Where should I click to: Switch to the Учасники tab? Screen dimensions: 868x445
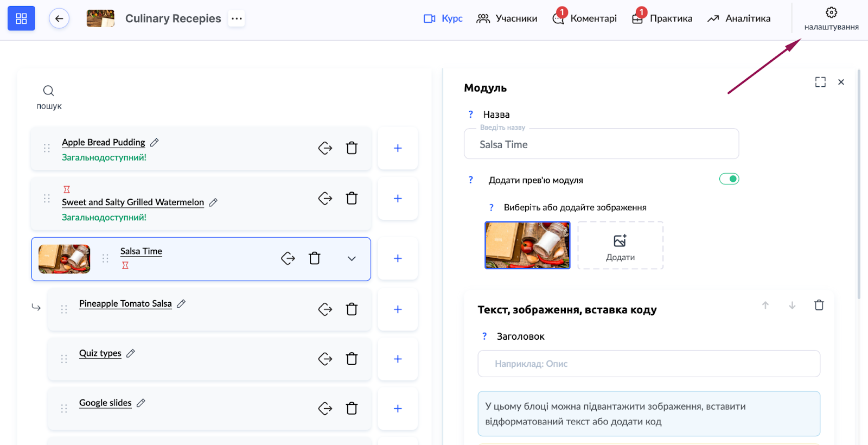507,18
